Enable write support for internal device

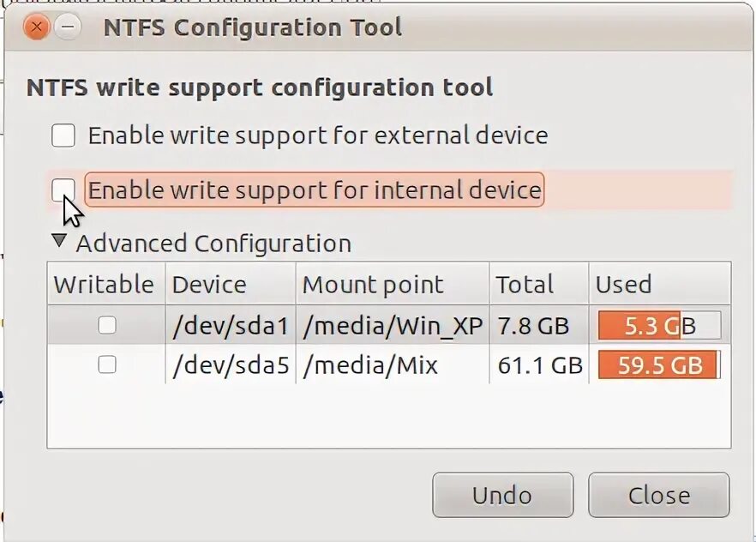pos(63,190)
